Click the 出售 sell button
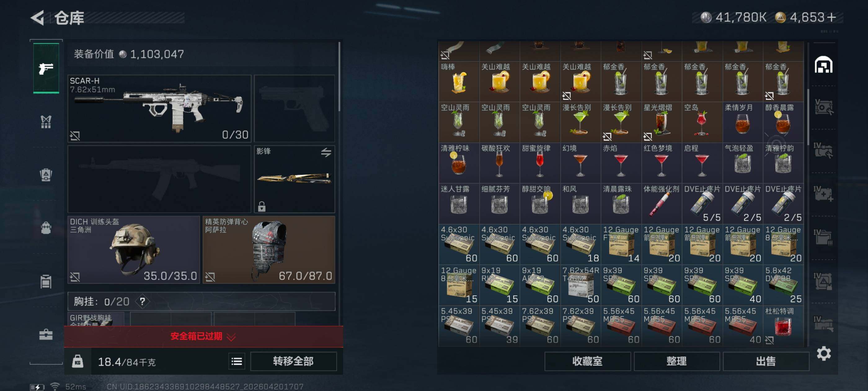Screen dimensions: 868x391 click(x=766, y=361)
